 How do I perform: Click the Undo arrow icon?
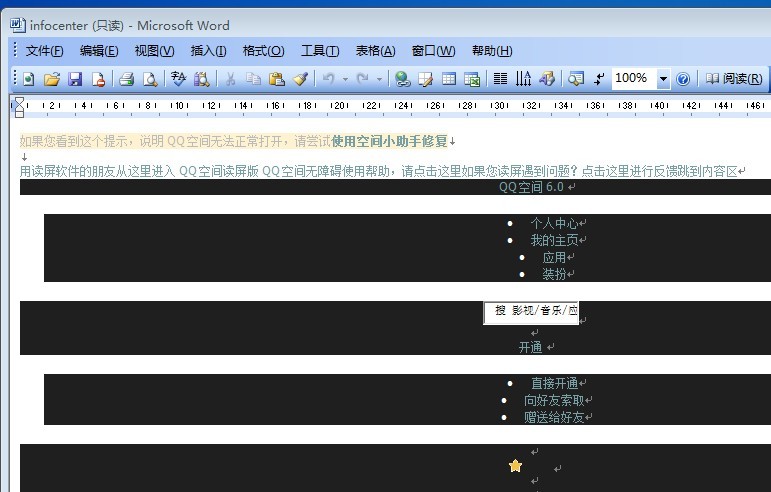[x=328, y=79]
